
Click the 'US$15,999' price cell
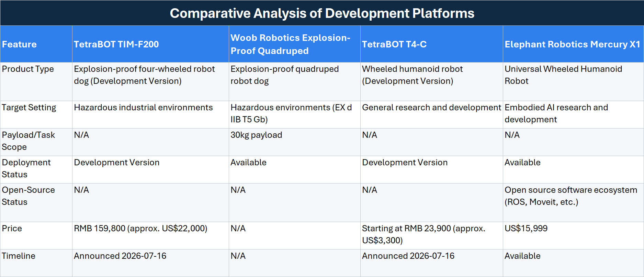573,235
